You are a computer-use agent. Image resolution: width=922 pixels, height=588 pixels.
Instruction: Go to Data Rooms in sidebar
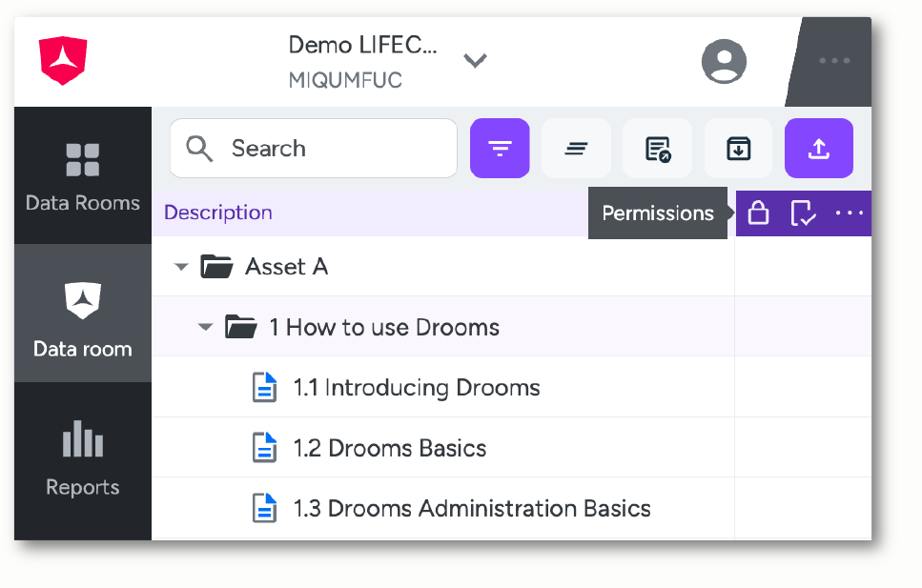pos(83,175)
